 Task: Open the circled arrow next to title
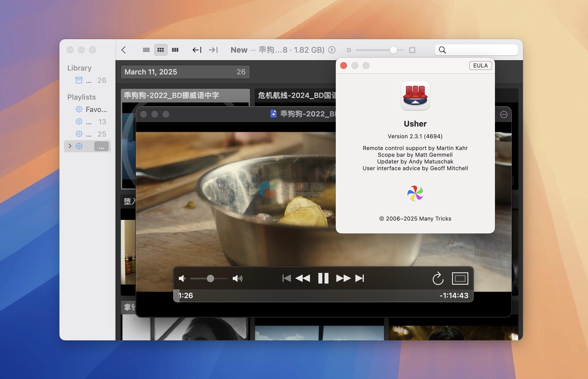332,50
